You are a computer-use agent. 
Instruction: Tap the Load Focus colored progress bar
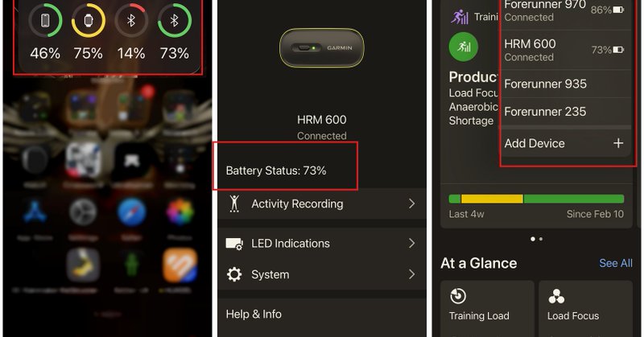536,199
